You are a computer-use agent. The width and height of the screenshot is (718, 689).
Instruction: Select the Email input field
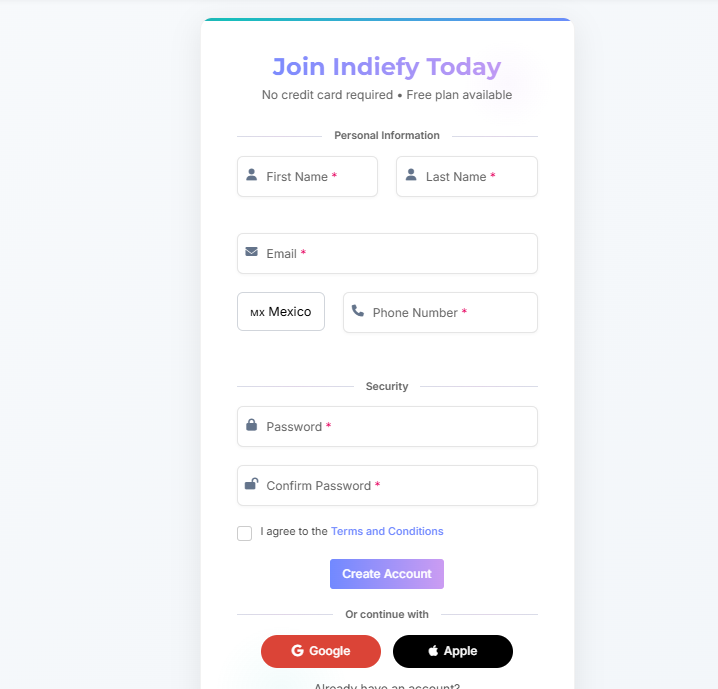[x=400, y=254]
